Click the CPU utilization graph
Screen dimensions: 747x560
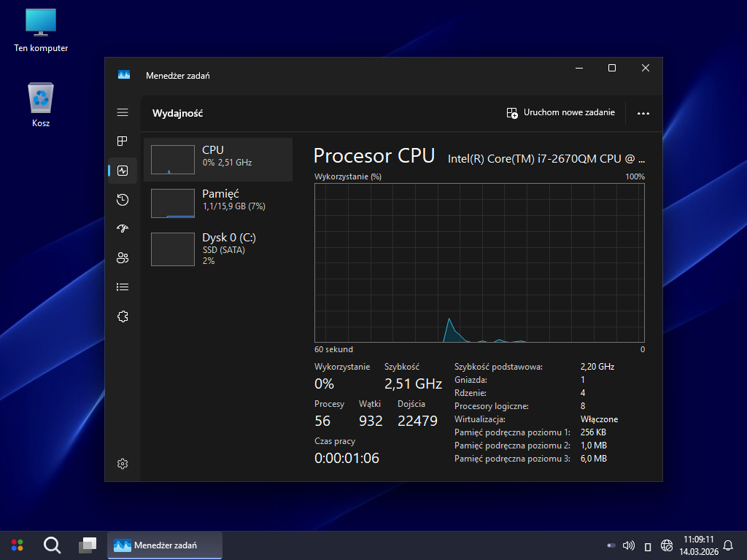click(479, 262)
